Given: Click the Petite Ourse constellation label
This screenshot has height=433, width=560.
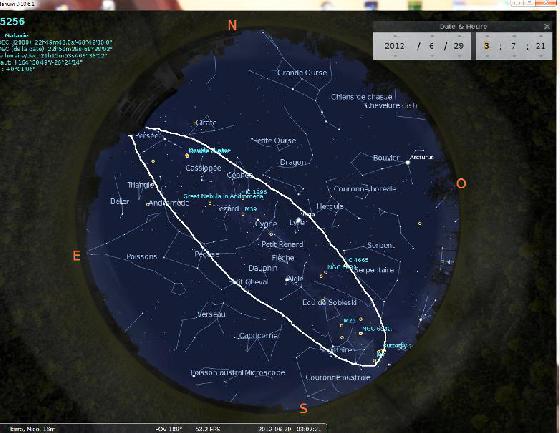Looking at the screenshot, I should [273, 140].
